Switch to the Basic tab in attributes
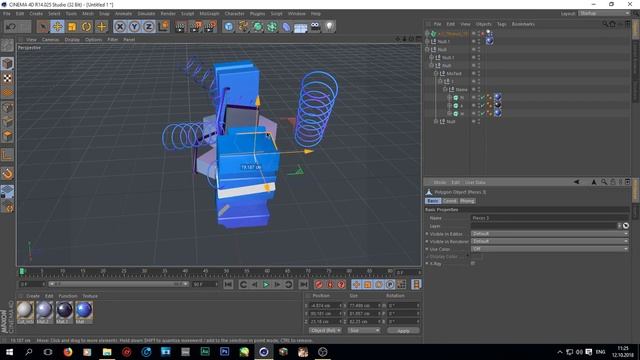The height and width of the screenshot is (360, 640). [x=433, y=201]
